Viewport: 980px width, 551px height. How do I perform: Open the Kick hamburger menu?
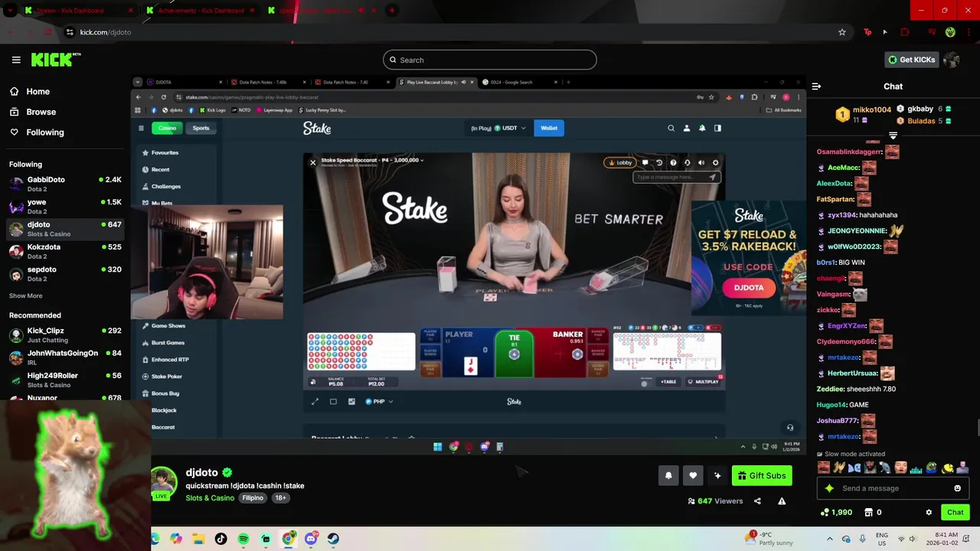click(x=16, y=60)
